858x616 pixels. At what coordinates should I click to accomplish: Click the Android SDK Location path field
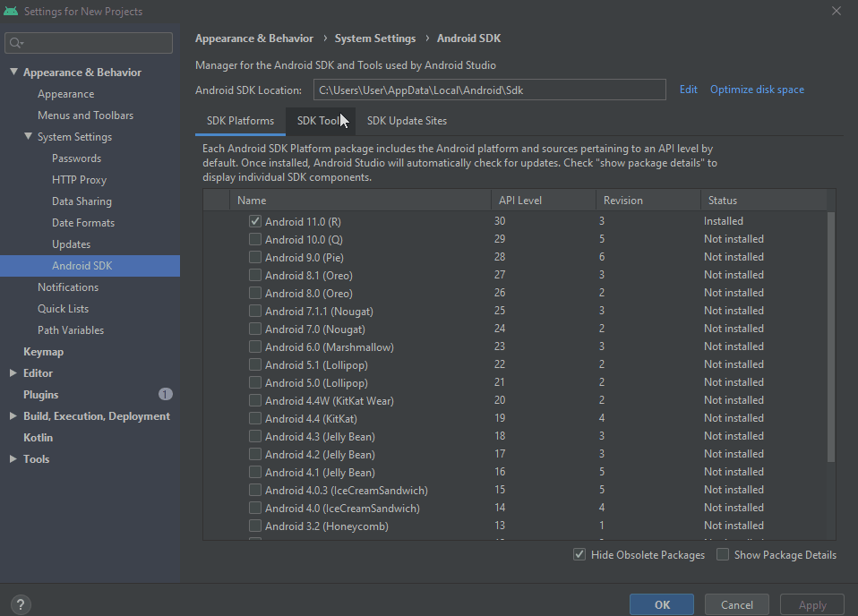[489, 90]
